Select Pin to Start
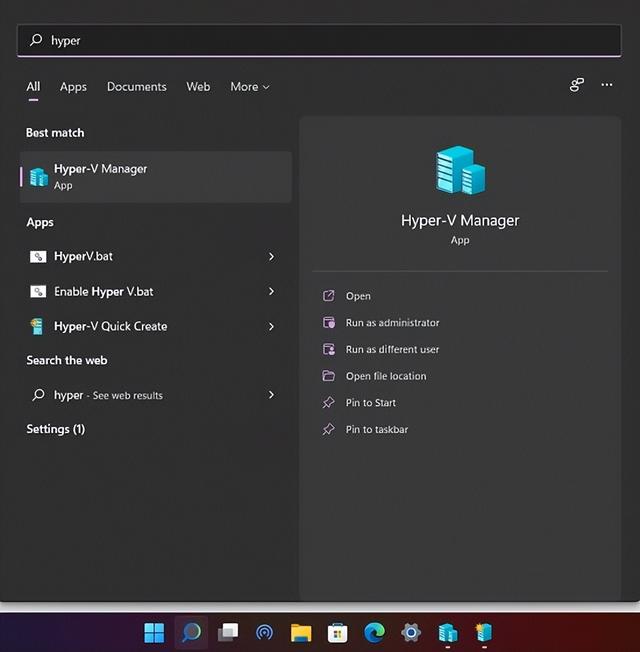The width and height of the screenshot is (640, 652). coord(371,402)
